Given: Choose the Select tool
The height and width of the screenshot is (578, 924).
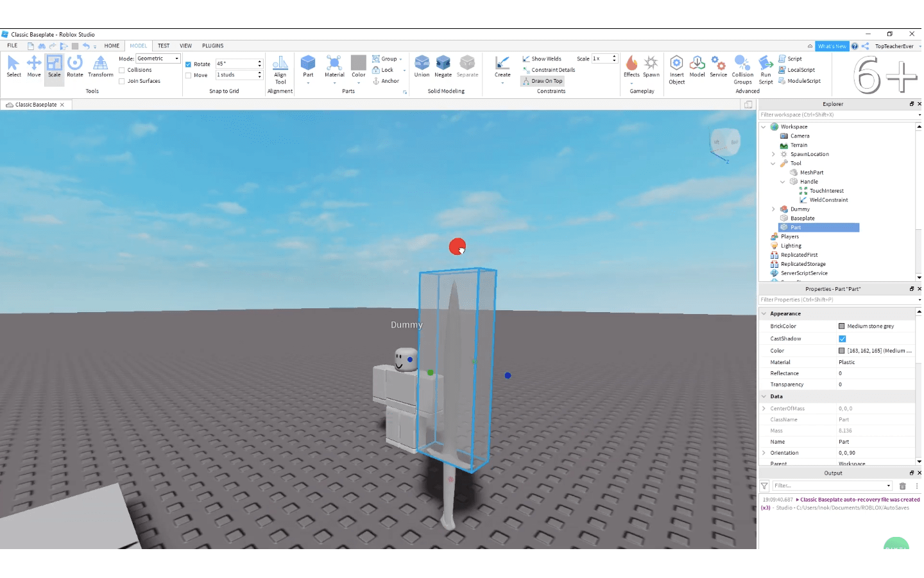Looking at the screenshot, I should coord(13,67).
